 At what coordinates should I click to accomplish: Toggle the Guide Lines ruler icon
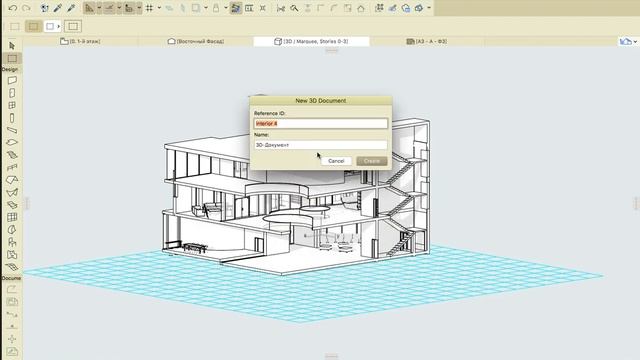tap(89, 8)
